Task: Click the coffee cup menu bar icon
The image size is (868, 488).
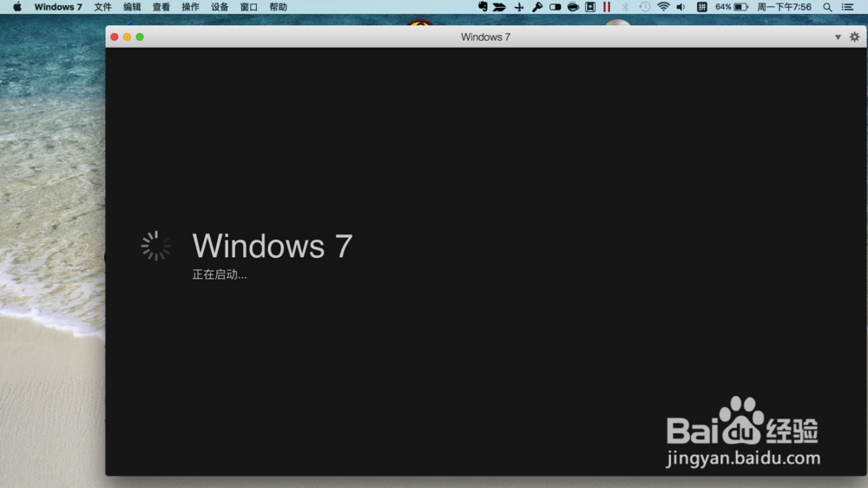Action: (x=574, y=7)
